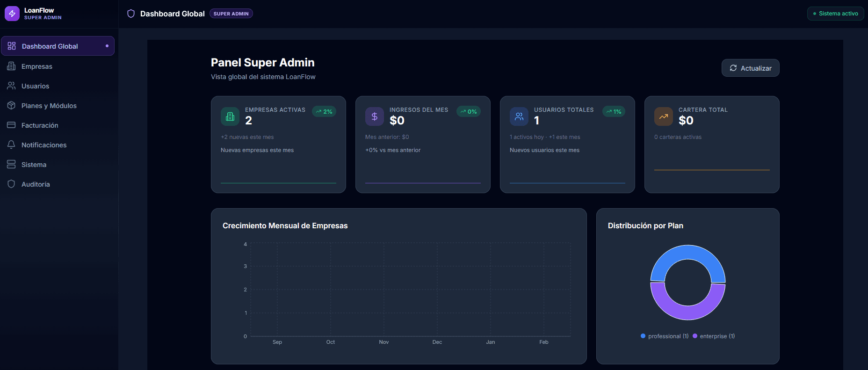
Task: Click the trend arrow icon in Cartera Total card
Action: [663, 116]
